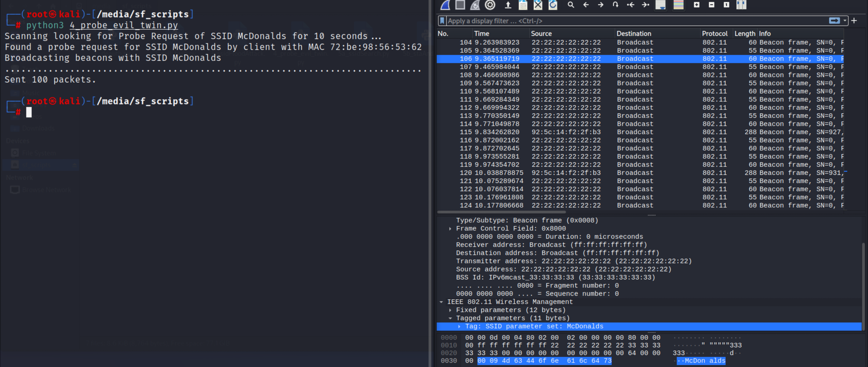Click the find packet magnifier icon

(571, 5)
